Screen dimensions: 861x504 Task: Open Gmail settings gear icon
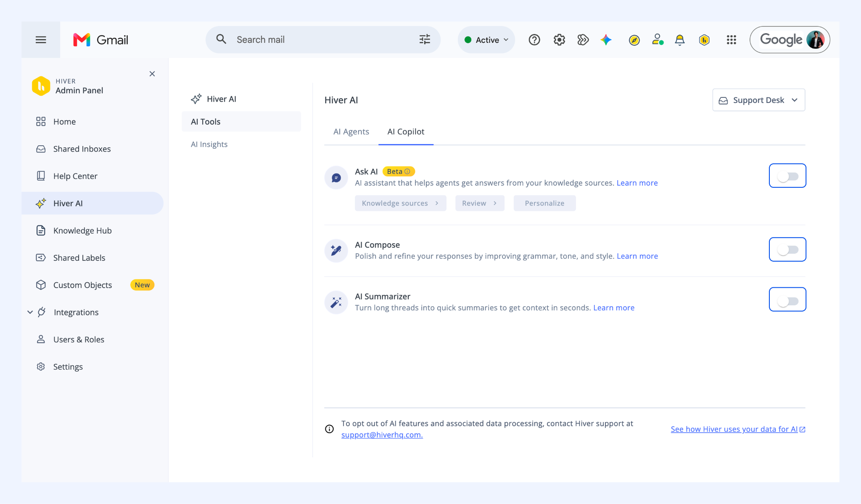pyautogui.click(x=559, y=40)
